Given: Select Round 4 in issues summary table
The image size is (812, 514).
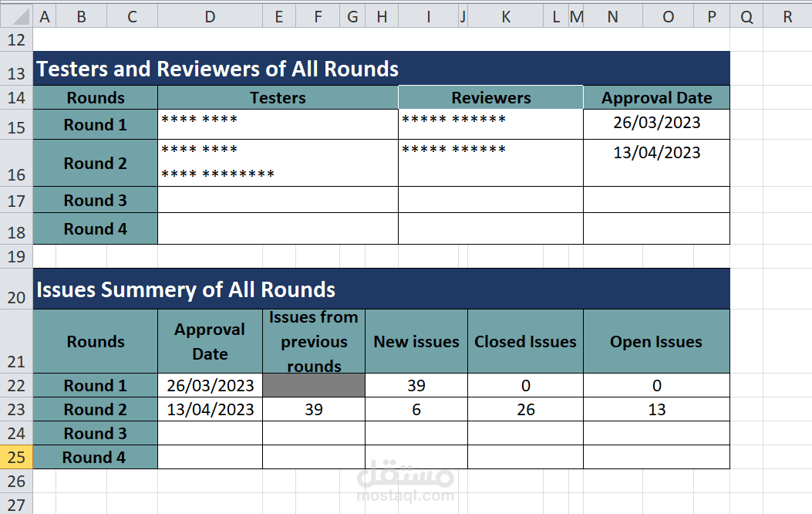Looking at the screenshot, I should pos(96,457).
